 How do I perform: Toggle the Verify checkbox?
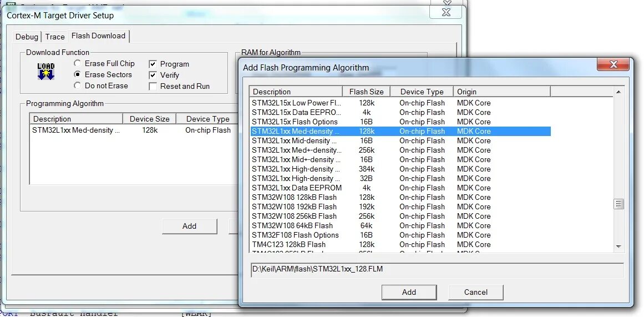point(153,76)
